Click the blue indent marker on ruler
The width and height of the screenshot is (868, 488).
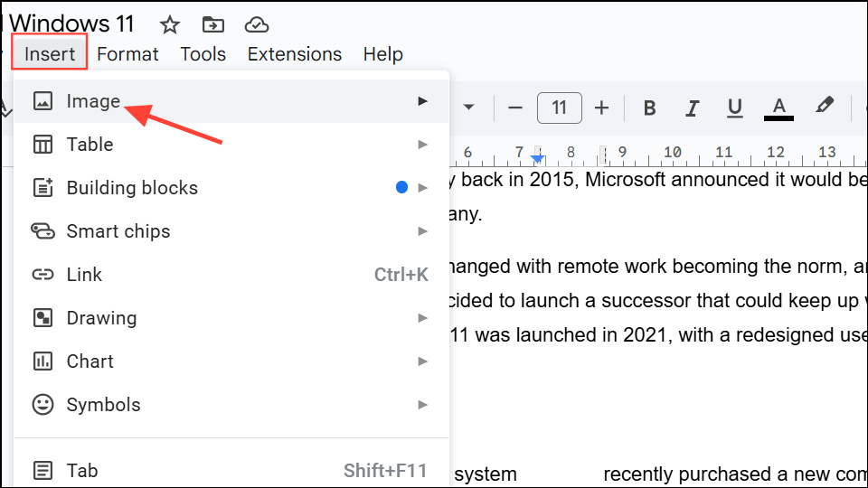tap(537, 159)
